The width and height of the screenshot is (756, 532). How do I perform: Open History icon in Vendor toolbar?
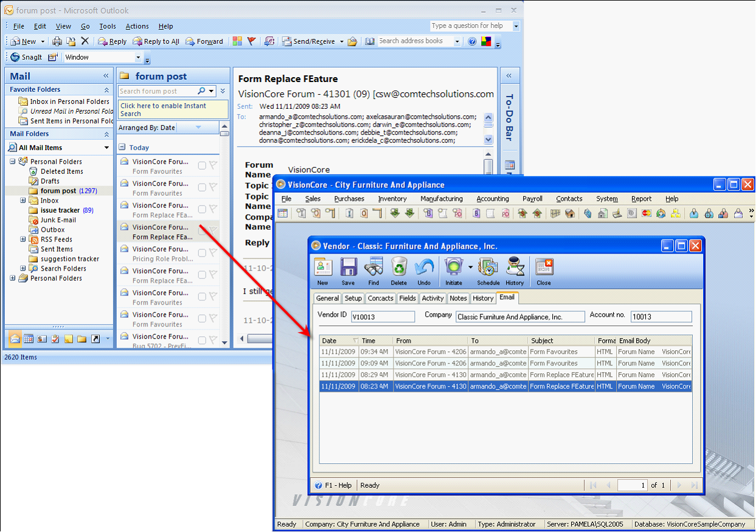[515, 268]
